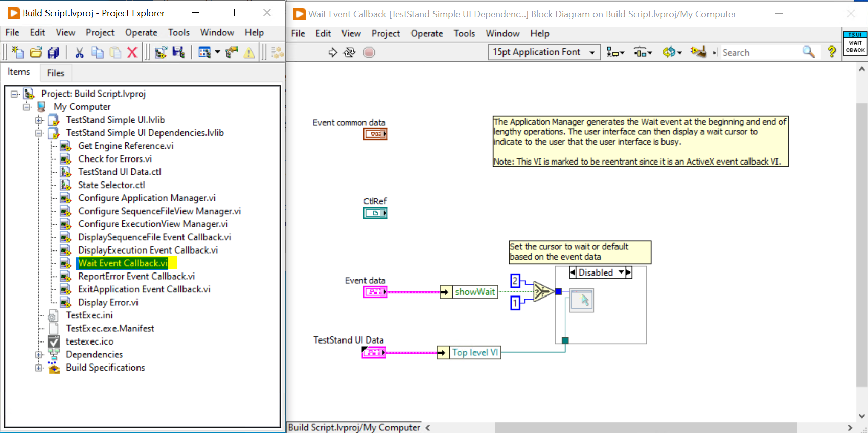The width and height of the screenshot is (868, 433).
Task: Open the Project menu in Project Explorer
Action: point(100,32)
